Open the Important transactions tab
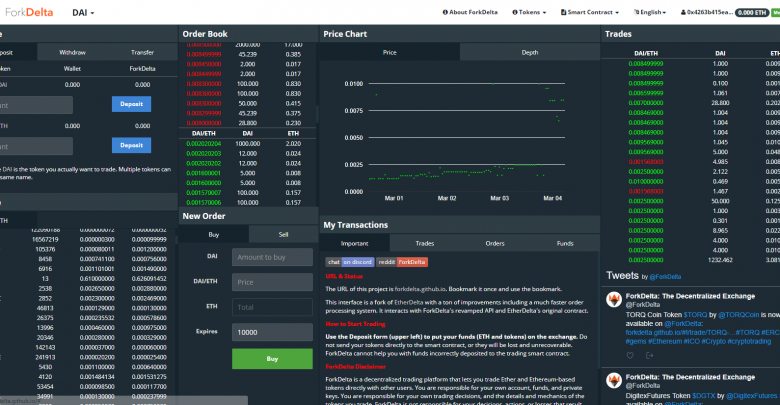This screenshot has height=405, width=780. coord(355,243)
